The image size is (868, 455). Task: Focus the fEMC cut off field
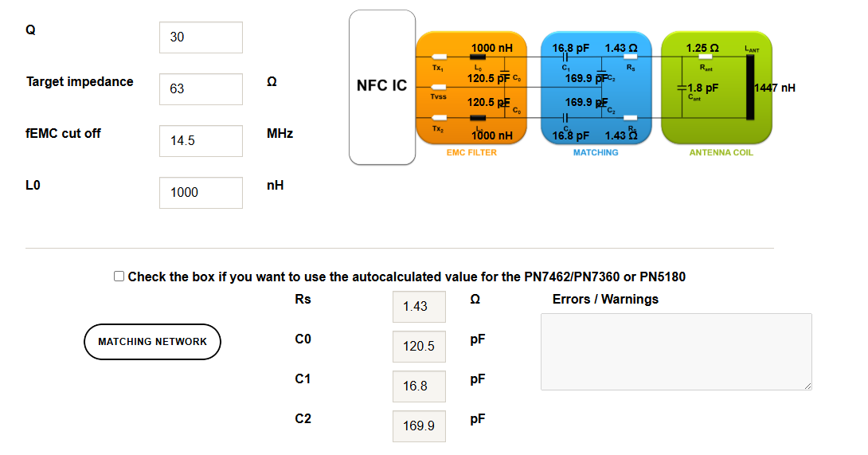point(201,141)
